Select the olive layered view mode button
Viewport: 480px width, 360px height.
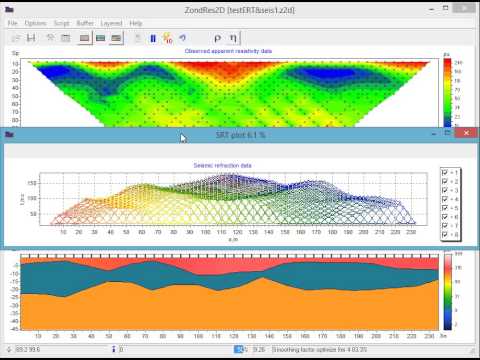point(116,38)
